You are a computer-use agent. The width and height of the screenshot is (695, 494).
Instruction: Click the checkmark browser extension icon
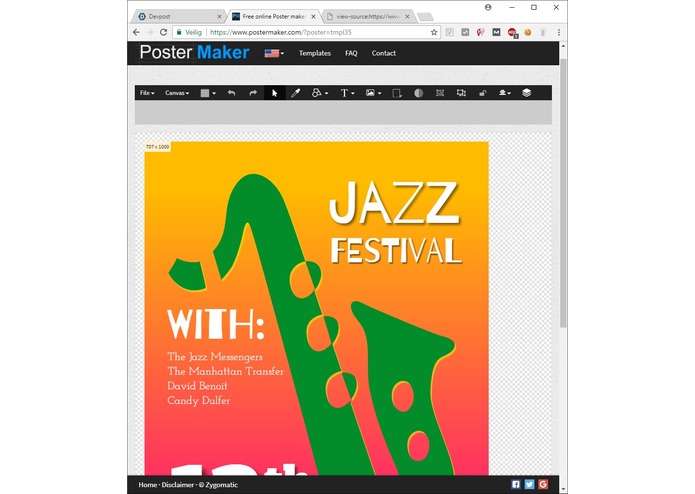tap(449, 32)
